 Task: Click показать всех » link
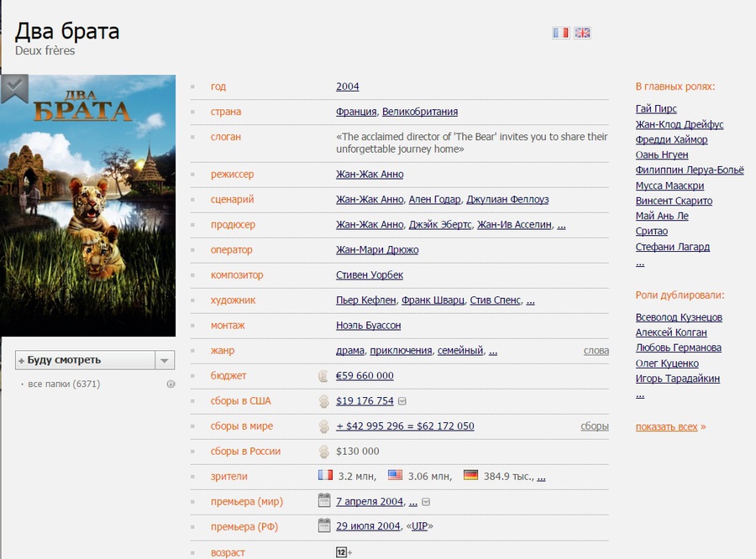[x=670, y=426]
